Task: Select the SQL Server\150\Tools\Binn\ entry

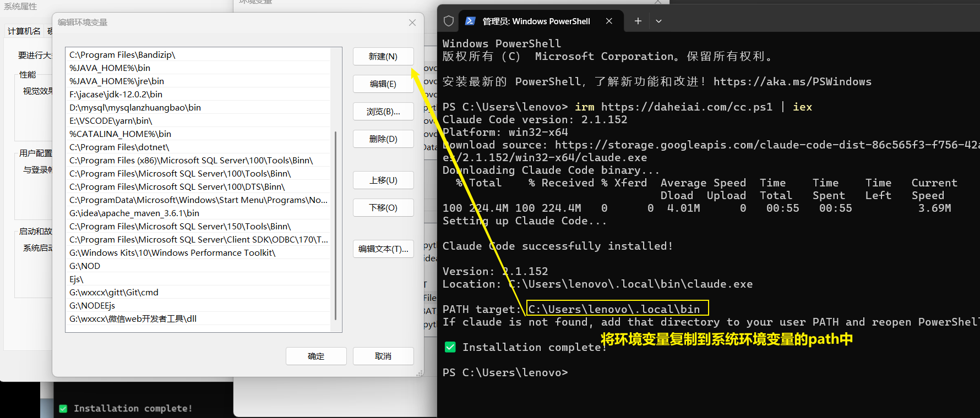Action: (x=198, y=227)
